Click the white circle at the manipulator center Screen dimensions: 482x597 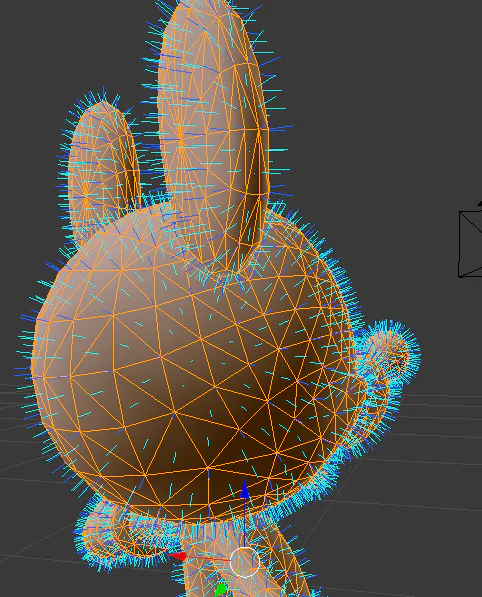click(x=245, y=562)
